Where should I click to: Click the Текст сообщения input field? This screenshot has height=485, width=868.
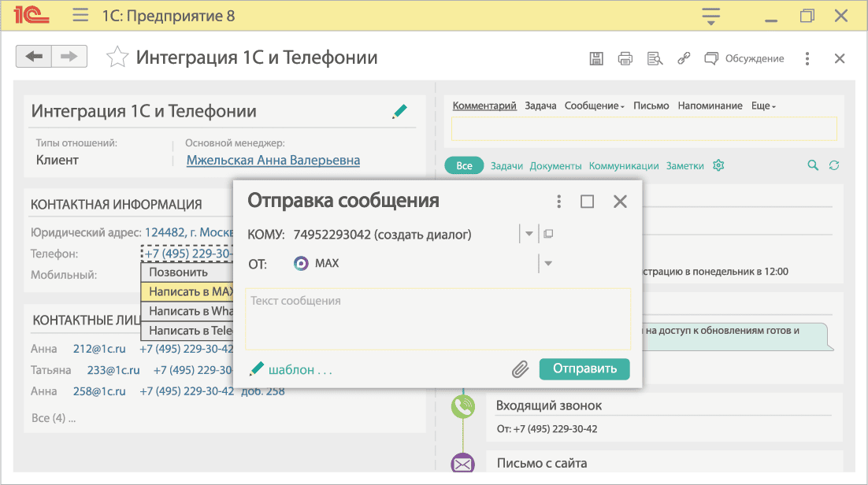pos(438,319)
